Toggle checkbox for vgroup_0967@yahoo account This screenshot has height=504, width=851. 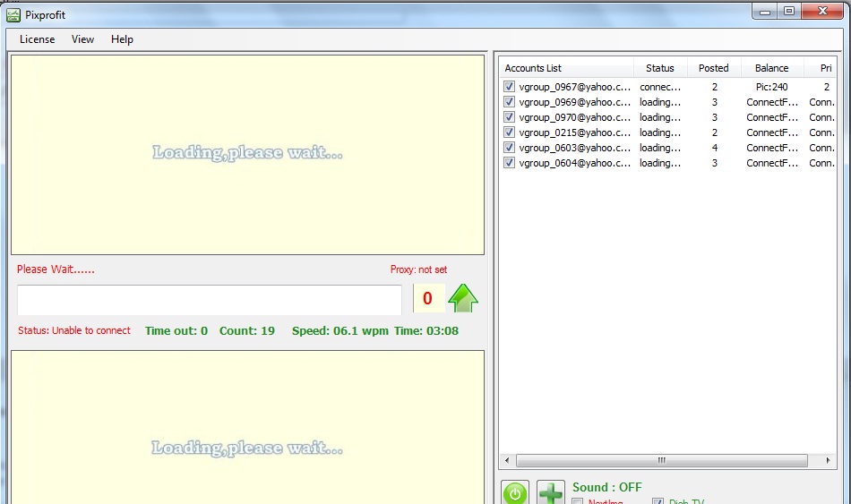click(x=509, y=86)
